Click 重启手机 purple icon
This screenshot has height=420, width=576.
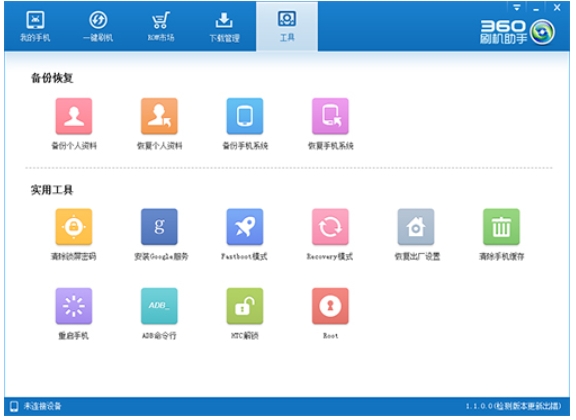point(74,306)
